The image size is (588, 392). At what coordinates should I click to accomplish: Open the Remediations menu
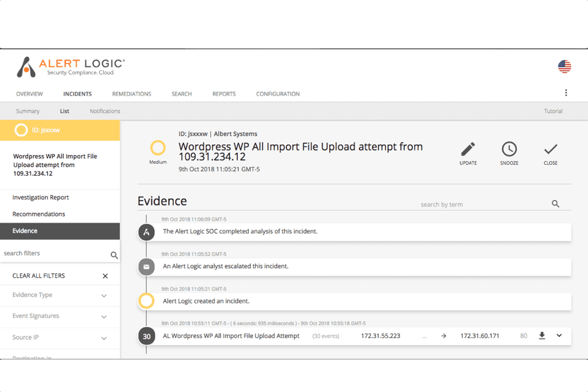[131, 94]
